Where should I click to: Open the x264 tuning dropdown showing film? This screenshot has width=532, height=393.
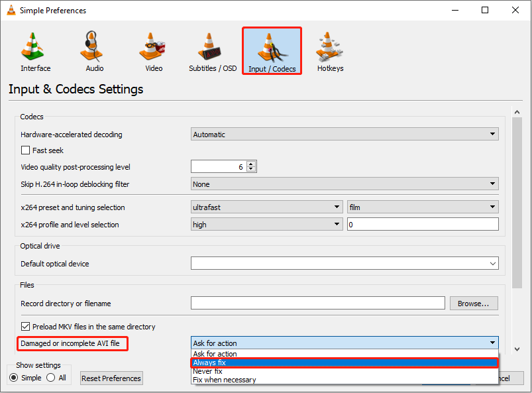pos(423,207)
